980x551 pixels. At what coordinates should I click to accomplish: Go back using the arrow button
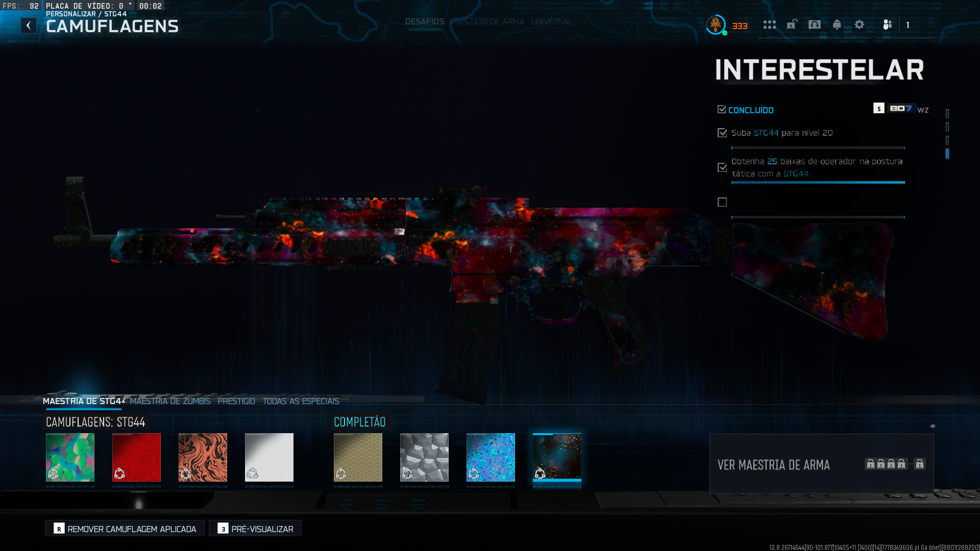pos(29,26)
